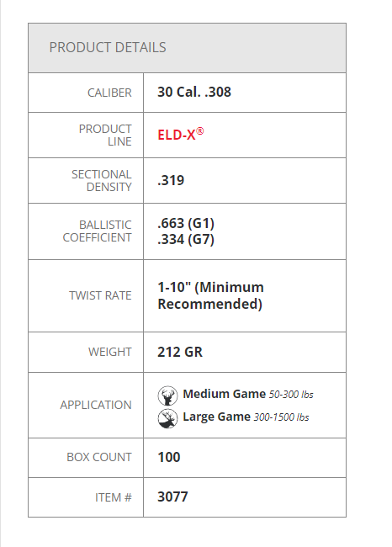Viewport: 392px width, 547px height.
Task: Click the 1-10" Minimum Recommended twist rate
Action: click(210, 295)
